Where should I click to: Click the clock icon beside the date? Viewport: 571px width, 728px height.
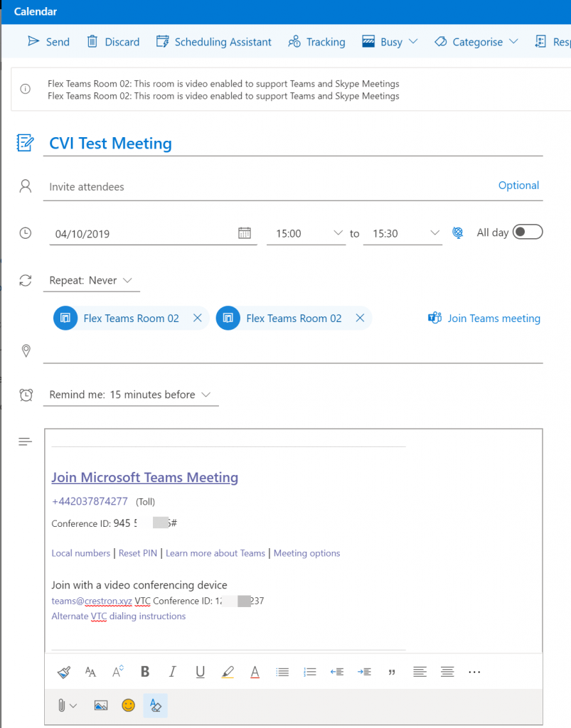click(26, 232)
